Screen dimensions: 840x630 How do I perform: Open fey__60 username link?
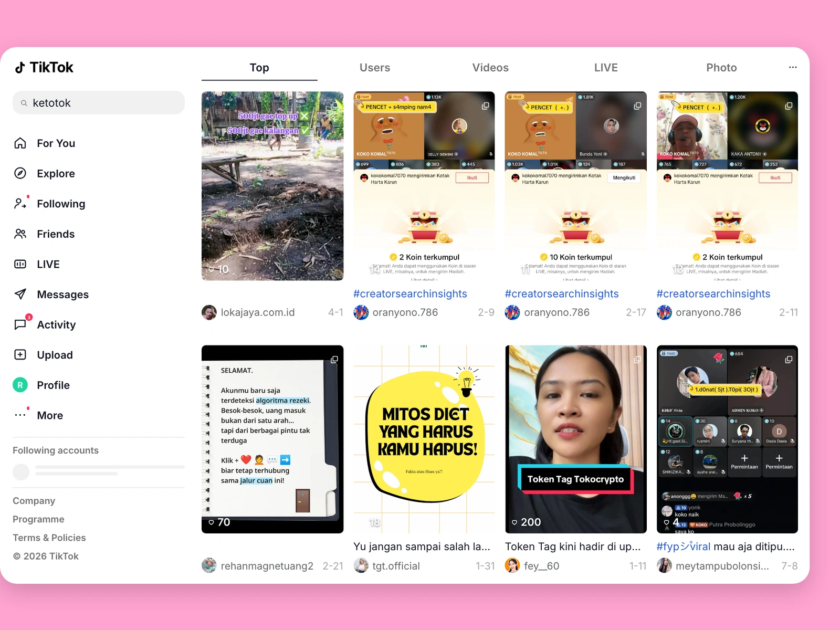tap(542, 566)
